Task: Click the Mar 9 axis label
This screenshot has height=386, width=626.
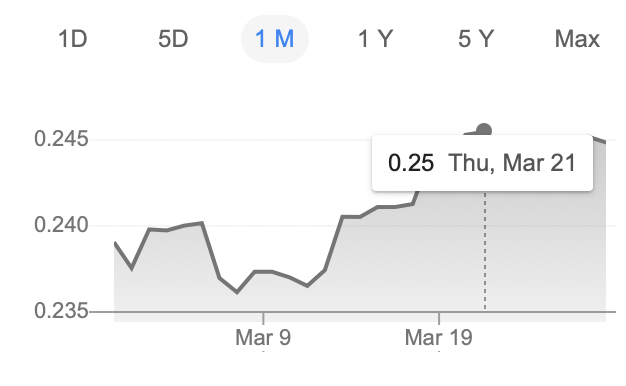Action: coord(263,337)
